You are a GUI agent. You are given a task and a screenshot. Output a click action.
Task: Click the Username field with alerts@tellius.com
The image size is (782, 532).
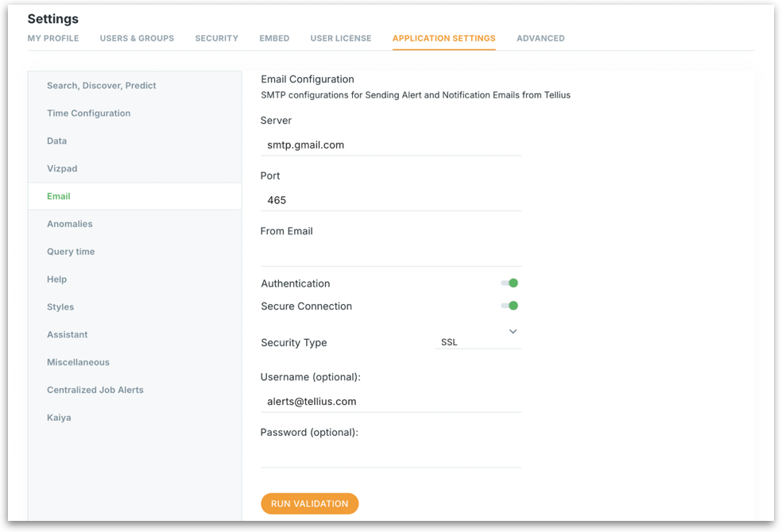pos(390,402)
